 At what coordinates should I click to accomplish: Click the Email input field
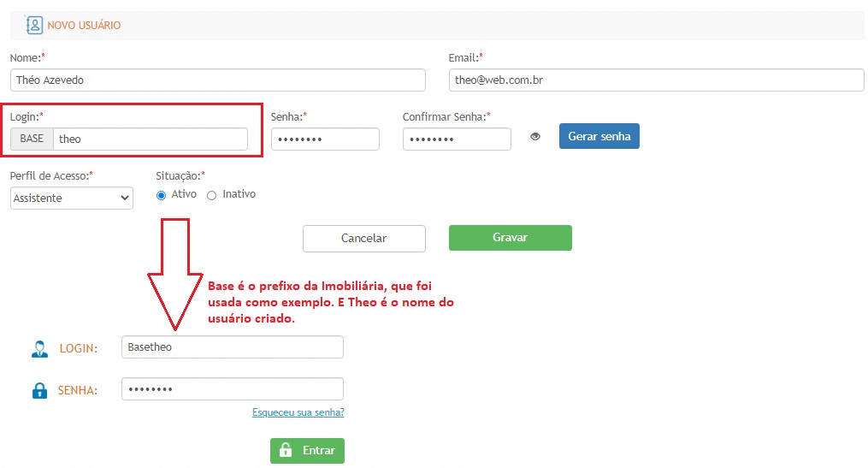point(656,80)
